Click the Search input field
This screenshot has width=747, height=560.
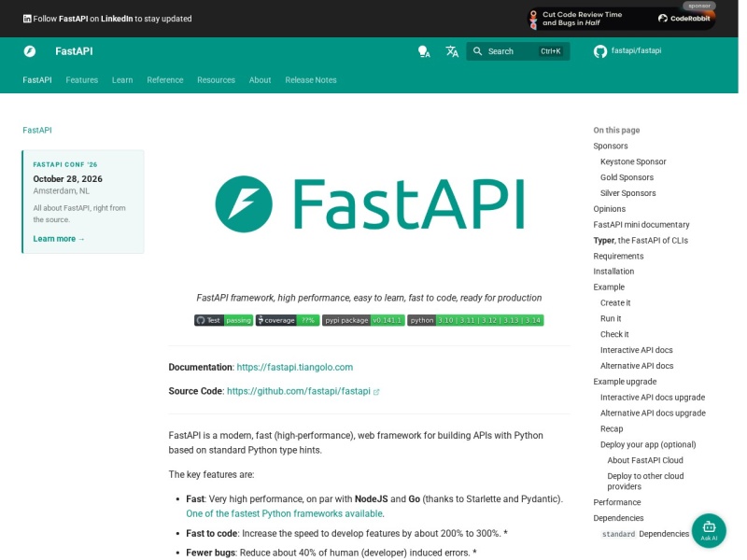(518, 51)
